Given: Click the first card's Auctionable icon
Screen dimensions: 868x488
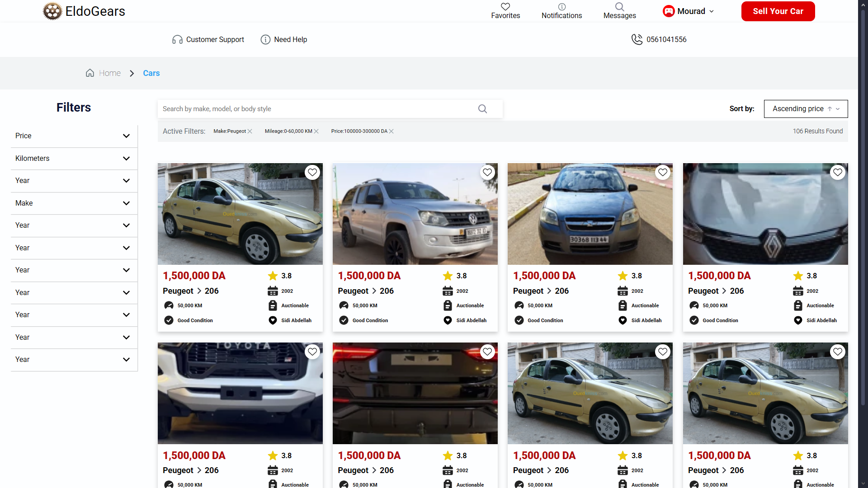Looking at the screenshot, I should (273, 306).
